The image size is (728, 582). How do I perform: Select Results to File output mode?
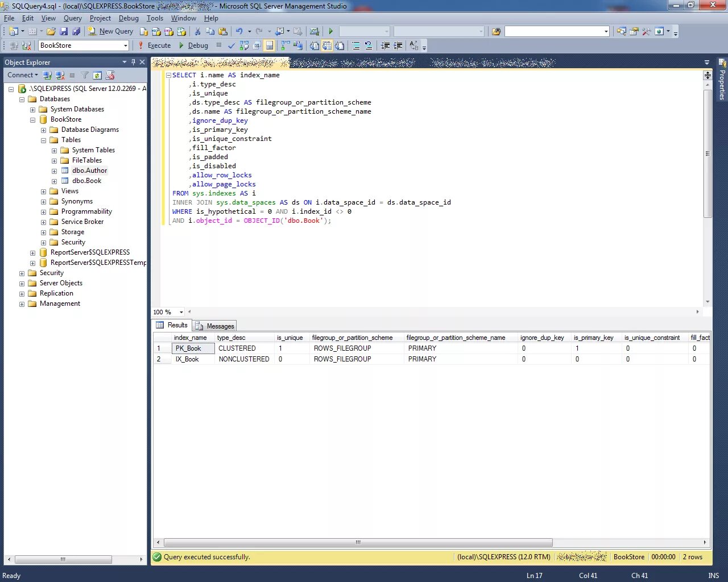pyautogui.click(x=340, y=45)
